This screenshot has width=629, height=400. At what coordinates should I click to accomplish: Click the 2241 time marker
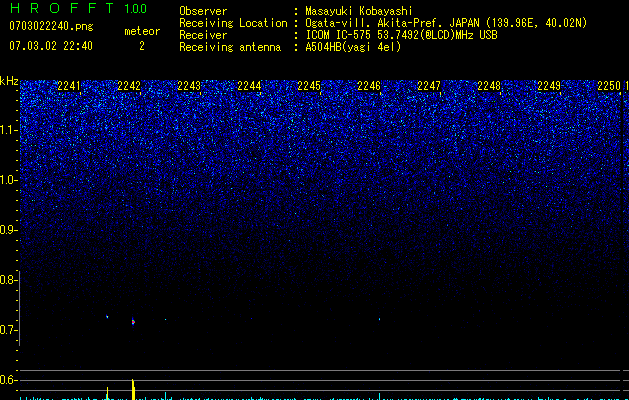pos(69,86)
